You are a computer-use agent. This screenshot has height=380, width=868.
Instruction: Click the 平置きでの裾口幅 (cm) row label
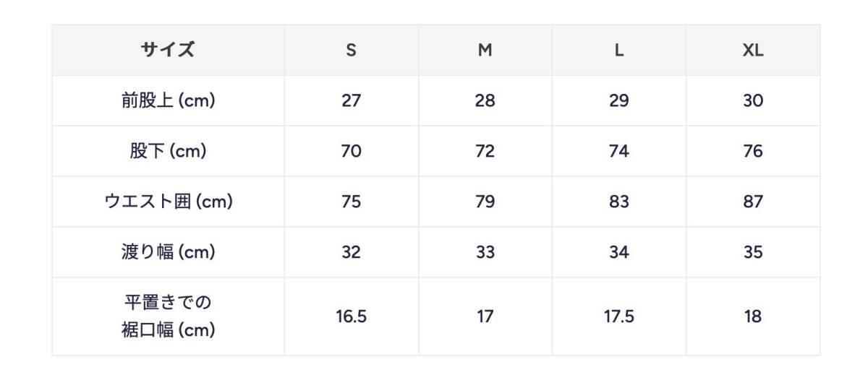168,316
